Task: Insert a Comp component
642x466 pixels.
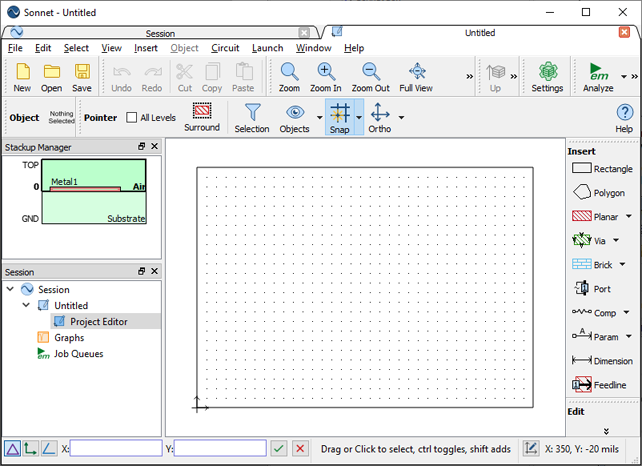Action: (594, 313)
